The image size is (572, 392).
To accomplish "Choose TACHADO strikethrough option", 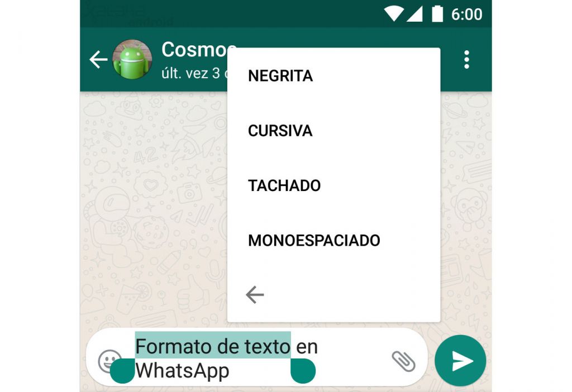I will click(284, 185).
